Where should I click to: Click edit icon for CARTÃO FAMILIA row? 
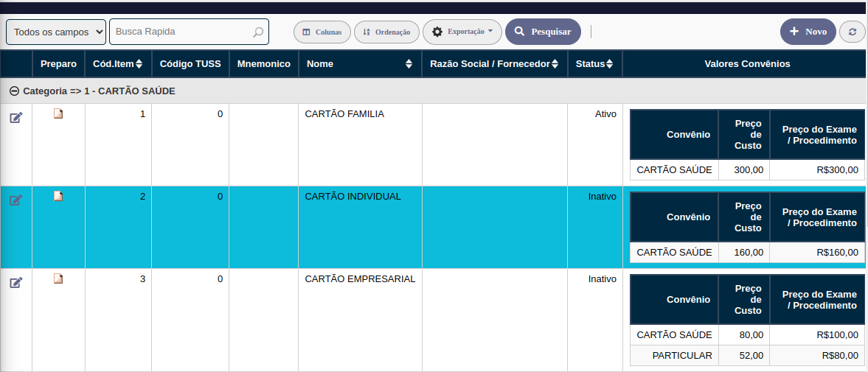click(15, 118)
